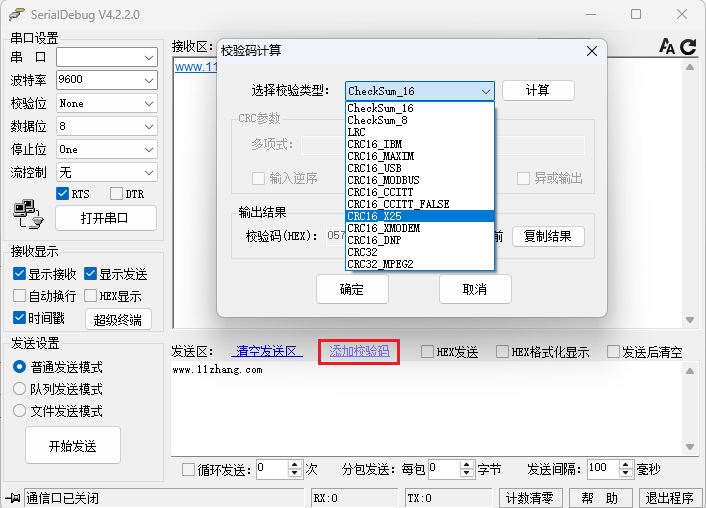The image size is (706, 508).
Task: Select CheckSum_8 in the list
Action: point(420,120)
